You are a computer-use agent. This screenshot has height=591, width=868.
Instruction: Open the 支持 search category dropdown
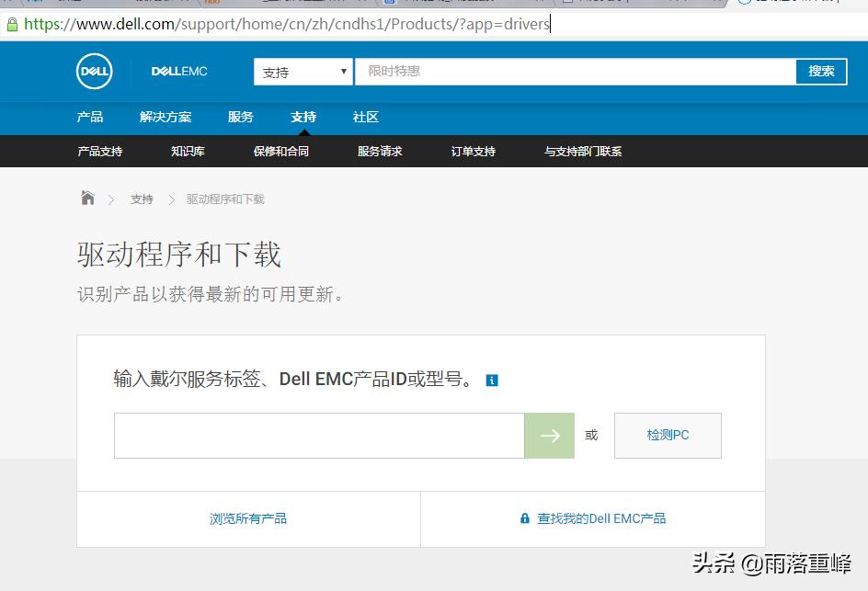click(x=303, y=71)
